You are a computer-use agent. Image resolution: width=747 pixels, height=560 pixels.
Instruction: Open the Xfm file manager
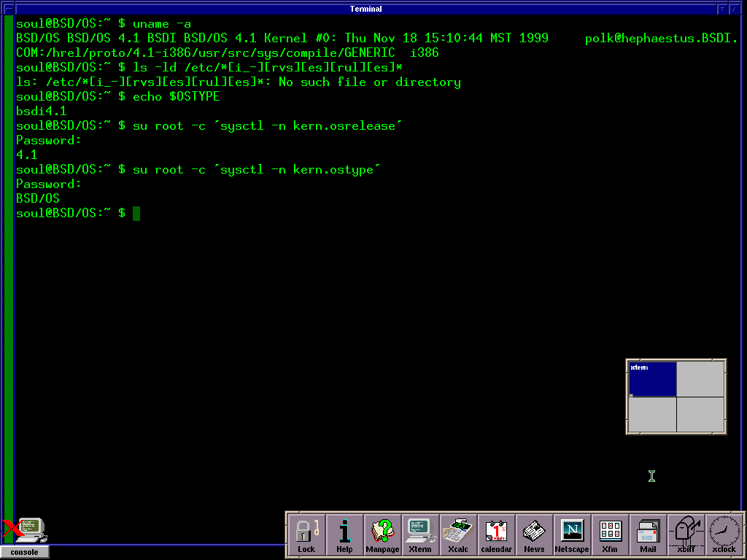point(610,535)
